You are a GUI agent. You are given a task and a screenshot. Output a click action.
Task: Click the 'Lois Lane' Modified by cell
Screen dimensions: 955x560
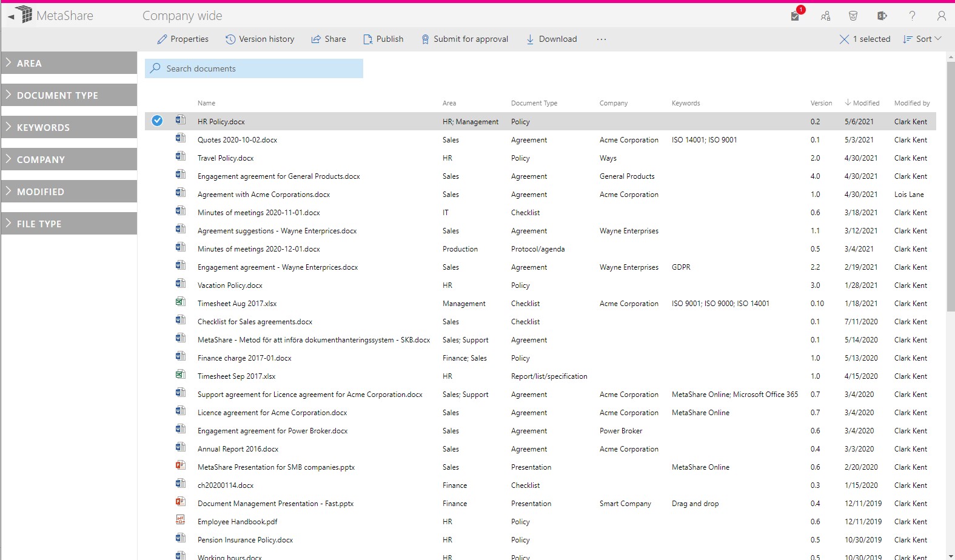[x=909, y=195]
